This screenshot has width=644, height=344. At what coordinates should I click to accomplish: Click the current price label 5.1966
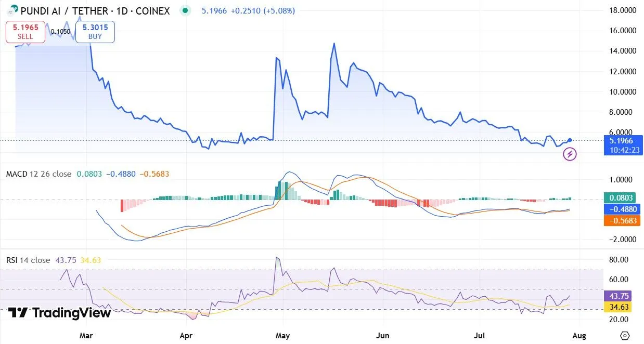(x=622, y=140)
